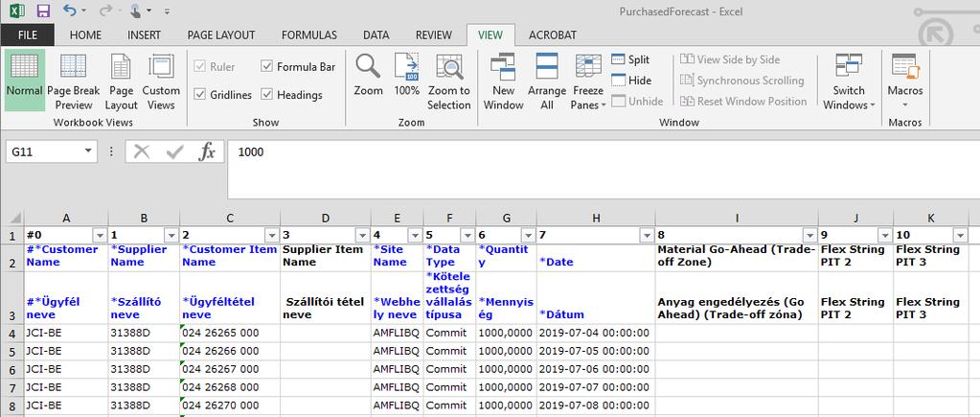Open the FILE tab

click(x=28, y=35)
